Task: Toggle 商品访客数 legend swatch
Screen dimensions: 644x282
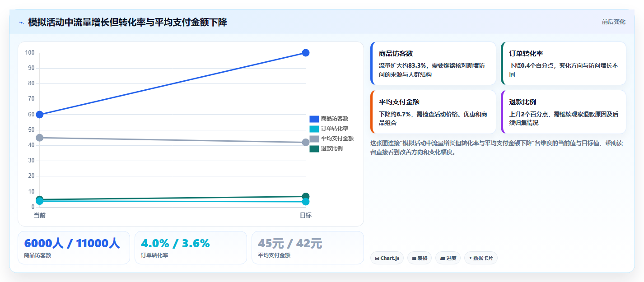Action: (x=314, y=119)
